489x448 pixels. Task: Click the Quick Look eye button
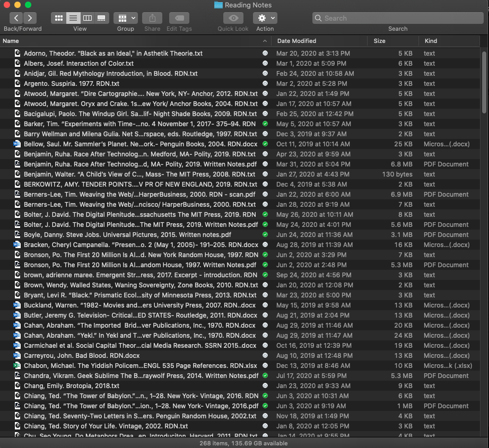[x=233, y=18]
